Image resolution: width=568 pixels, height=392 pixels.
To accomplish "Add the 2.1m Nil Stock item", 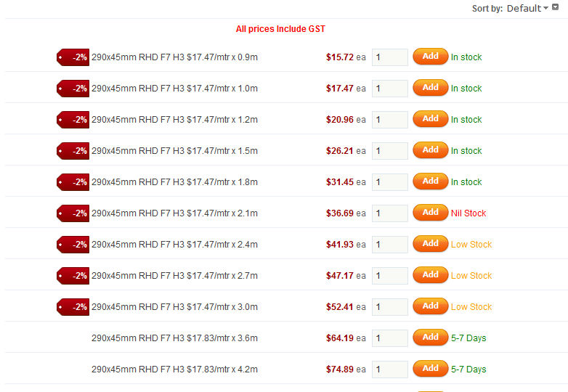I will pyautogui.click(x=430, y=213).
